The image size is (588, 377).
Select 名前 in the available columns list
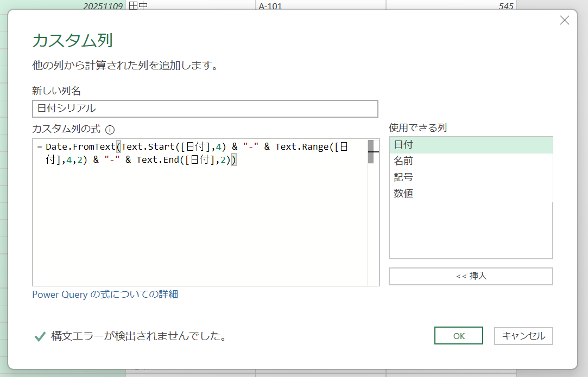coord(471,161)
